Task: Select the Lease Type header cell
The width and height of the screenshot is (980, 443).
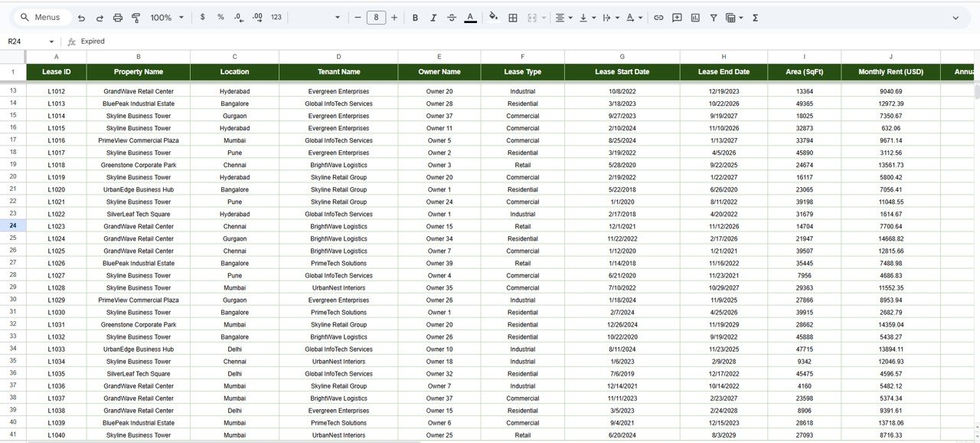Action: pyautogui.click(x=523, y=72)
